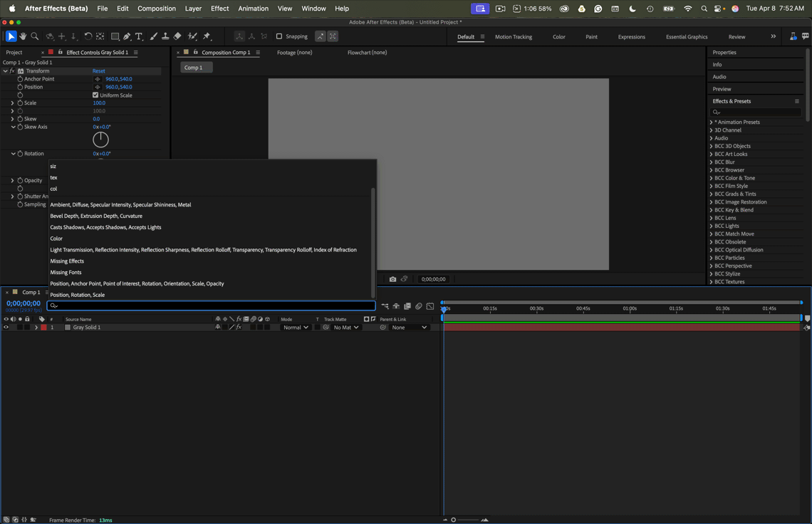Click the snapshot camera icon in viewer
Viewport: 812px width, 524px height.
click(x=392, y=279)
